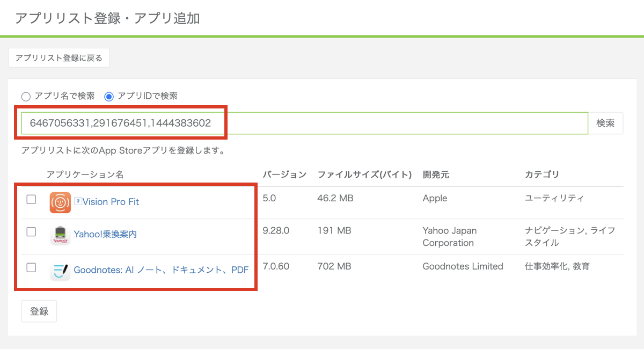Focus the app ID search input field
The image size is (644, 349).
coord(305,123)
